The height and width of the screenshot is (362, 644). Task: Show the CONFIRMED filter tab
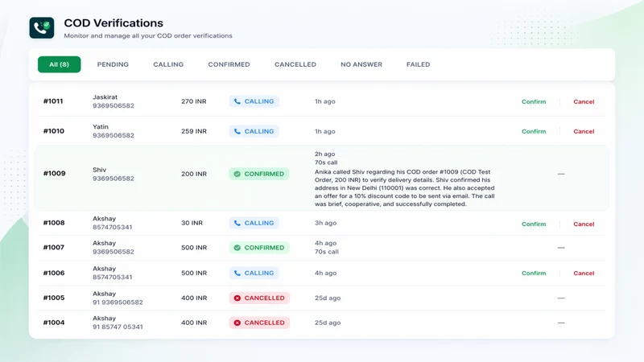(x=229, y=64)
